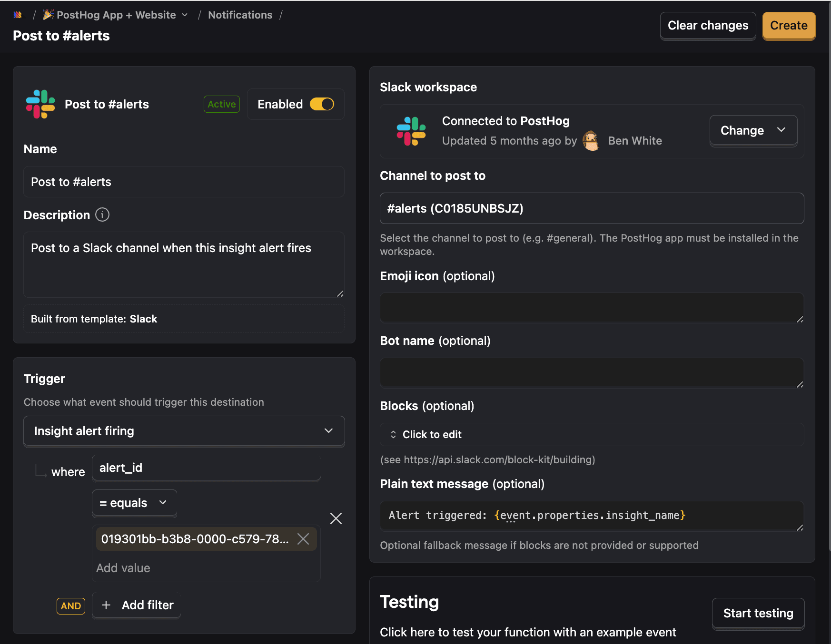Screen dimensions: 831x644
Task: Click the api.slack.com block-kit link text
Action: [x=487, y=459]
